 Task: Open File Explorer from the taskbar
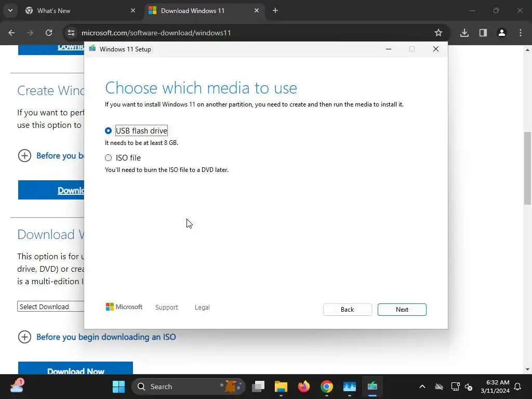pos(281,387)
